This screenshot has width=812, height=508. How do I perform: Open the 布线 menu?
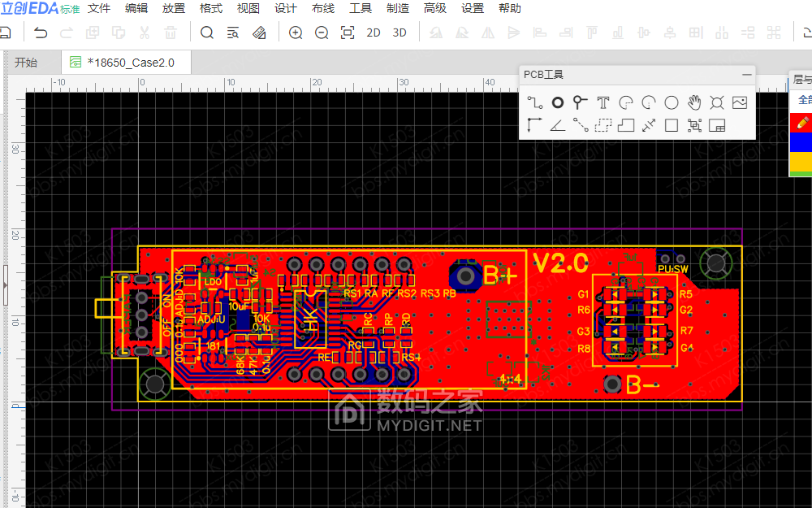click(323, 8)
